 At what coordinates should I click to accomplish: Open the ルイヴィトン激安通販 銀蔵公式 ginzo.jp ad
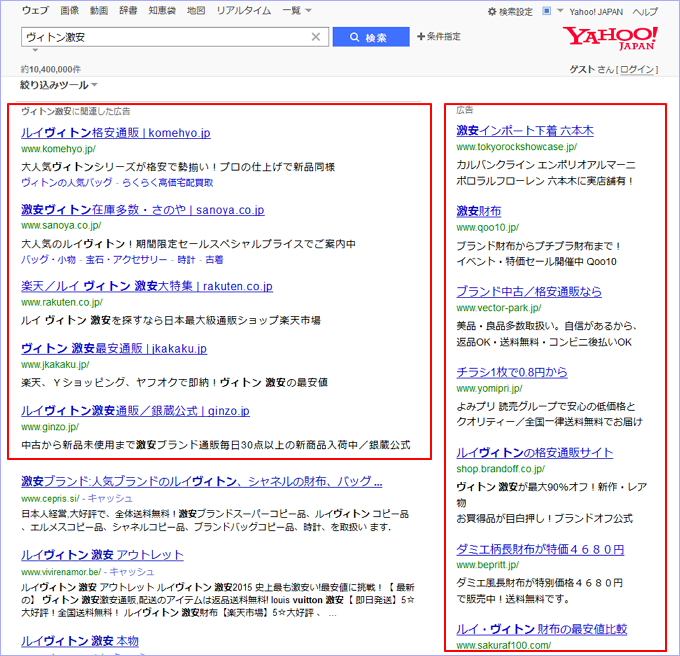[x=135, y=411]
